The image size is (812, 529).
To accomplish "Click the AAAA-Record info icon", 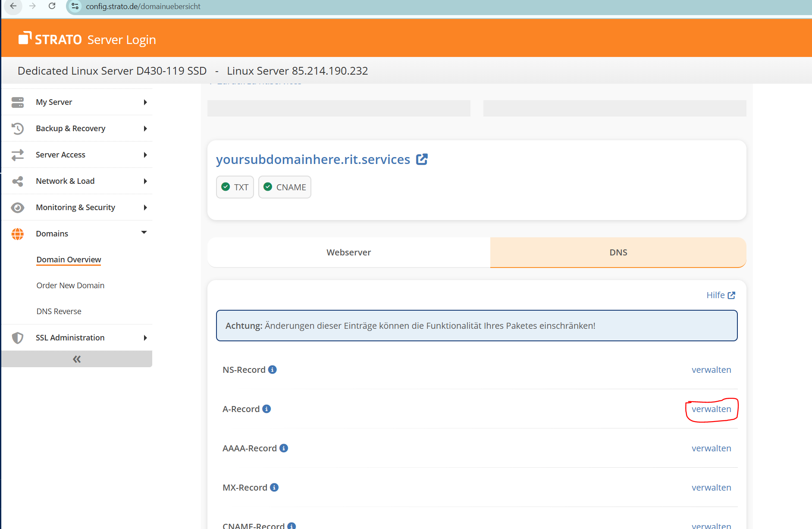I will click(284, 448).
